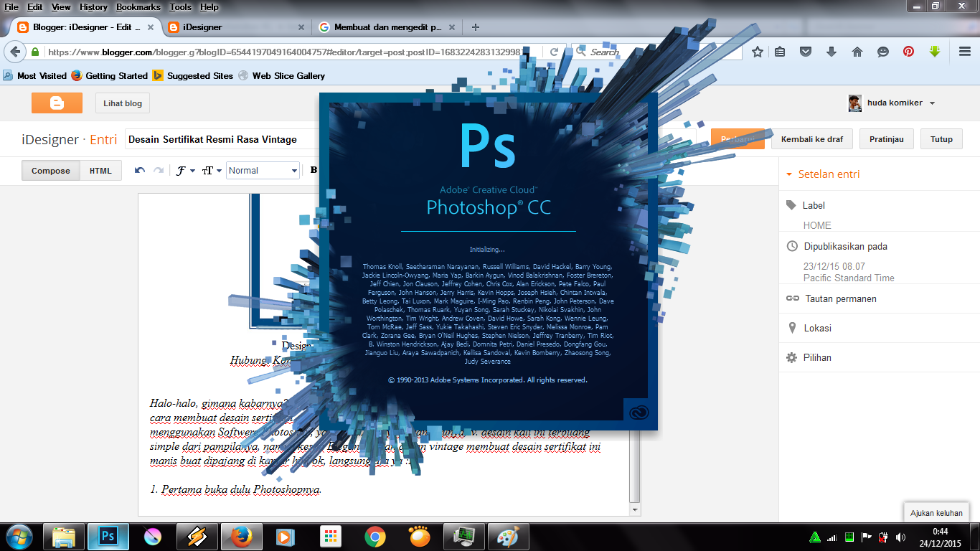The height and width of the screenshot is (551, 980).
Task: Open huda komiker account dropdown
Action: pyautogui.click(x=892, y=103)
